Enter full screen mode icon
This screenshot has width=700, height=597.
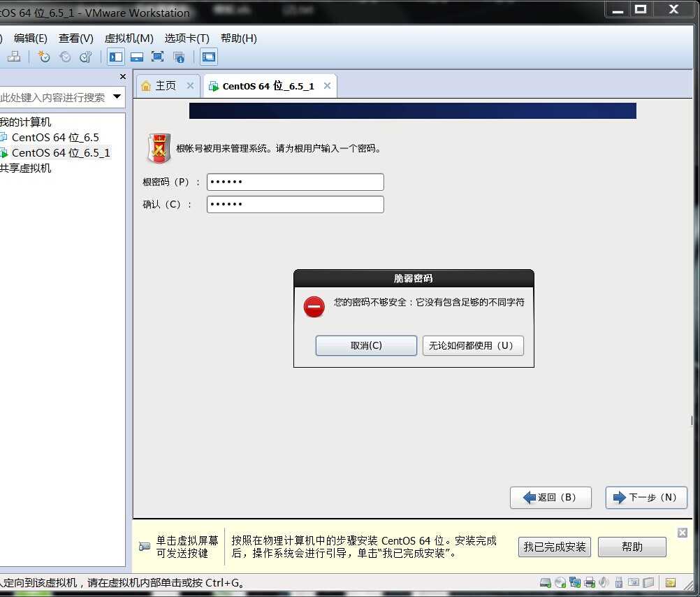click(x=158, y=57)
